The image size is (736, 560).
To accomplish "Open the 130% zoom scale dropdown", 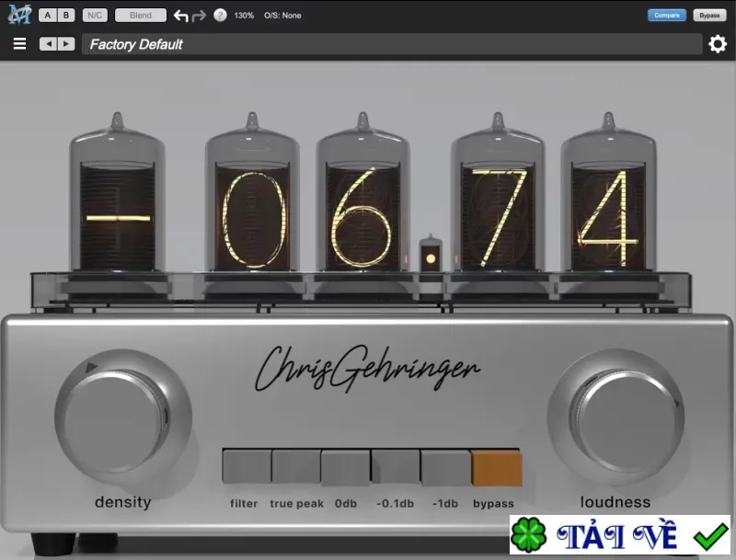I will (x=244, y=16).
